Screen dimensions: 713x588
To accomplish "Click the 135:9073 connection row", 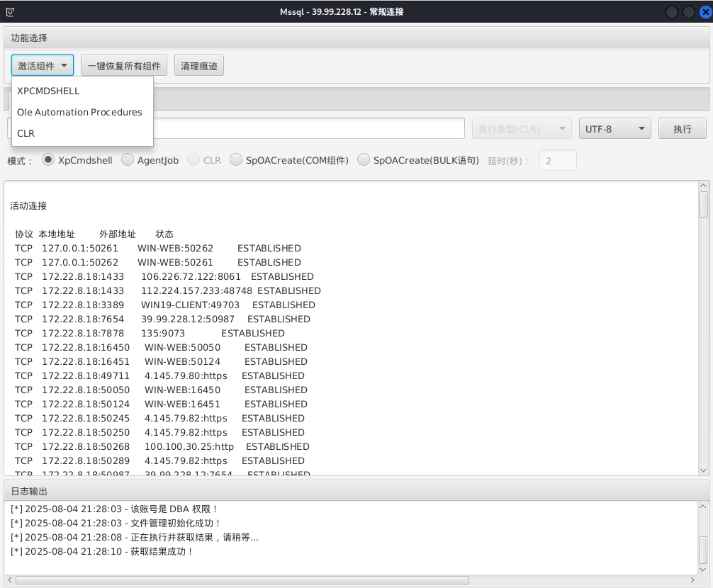I will (x=150, y=333).
